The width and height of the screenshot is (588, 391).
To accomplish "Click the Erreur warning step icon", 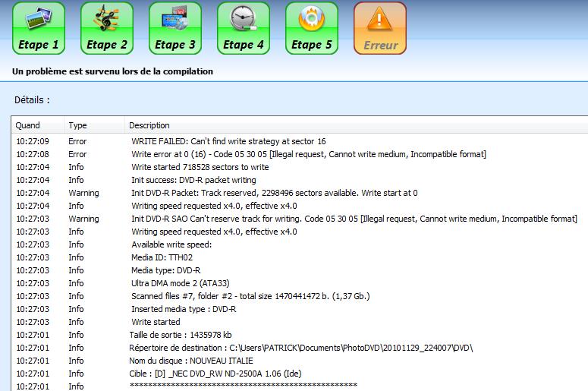I will [x=380, y=28].
